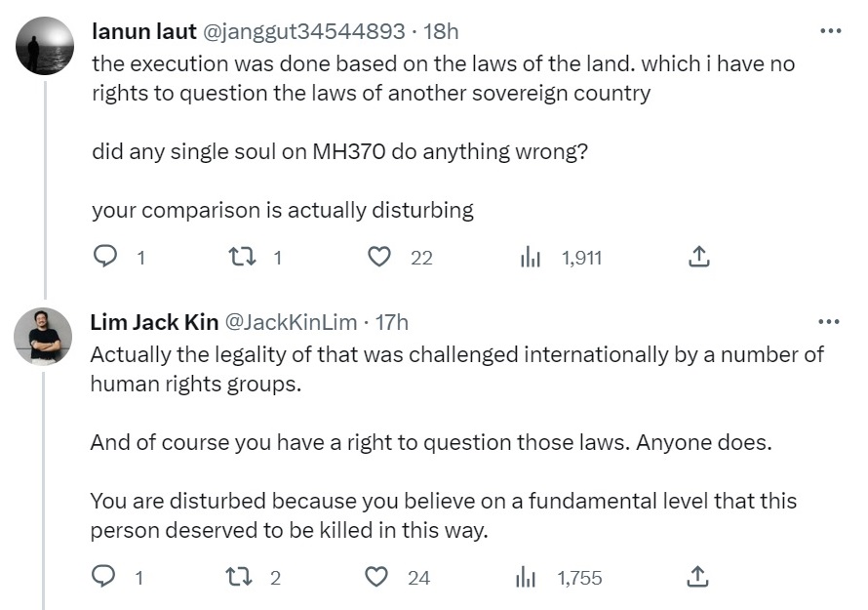Image resolution: width=868 pixels, height=610 pixels.
Task: Like Lim Jack Kin's tweet
Action: coord(376,578)
